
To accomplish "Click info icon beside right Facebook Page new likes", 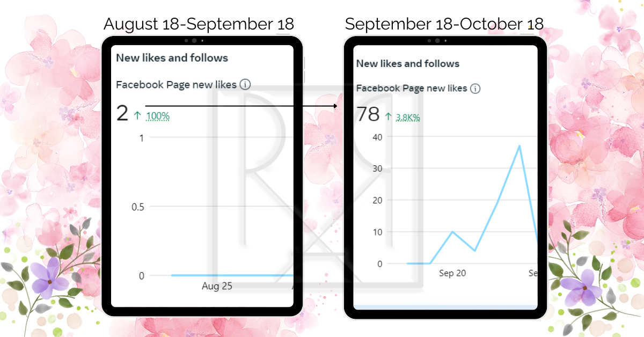I will coord(475,89).
